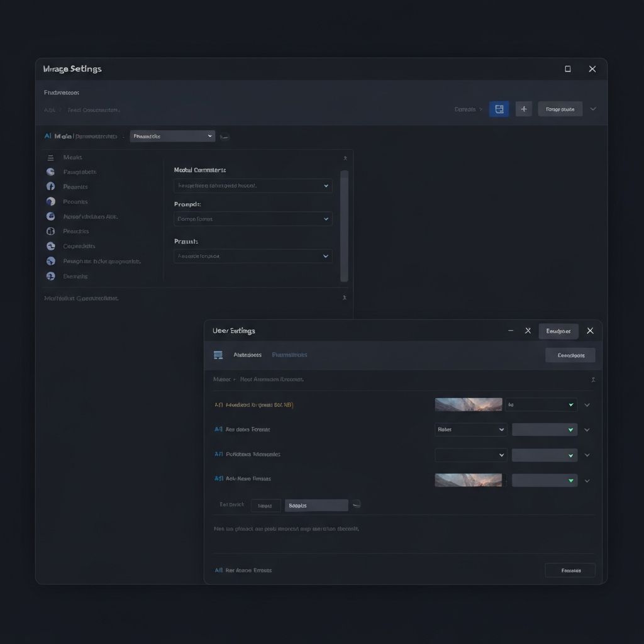Switch to the Parameters tab in User Settings
The height and width of the screenshot is (644, 644).
click(x=289, y=354)
